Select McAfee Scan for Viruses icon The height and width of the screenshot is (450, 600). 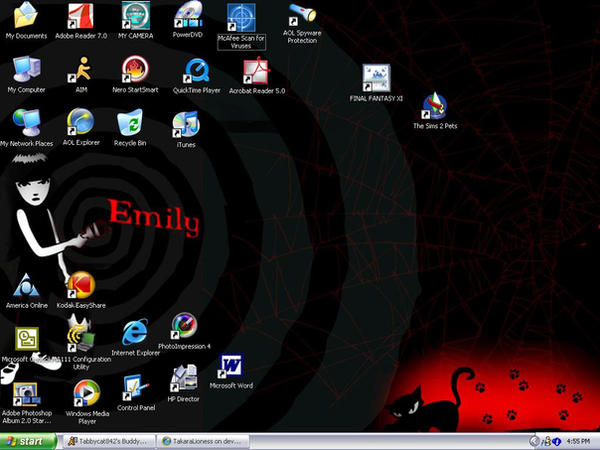(x=241, y=18)
